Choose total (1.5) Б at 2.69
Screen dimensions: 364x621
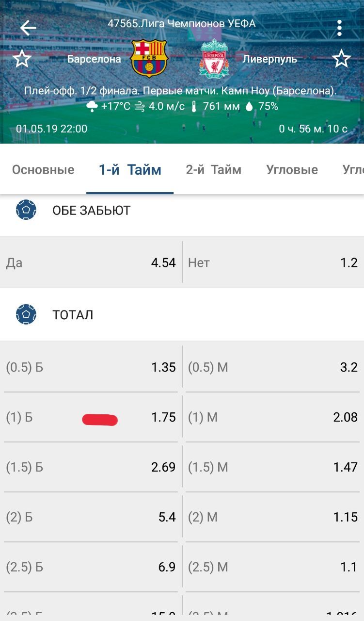coord(91,467)
